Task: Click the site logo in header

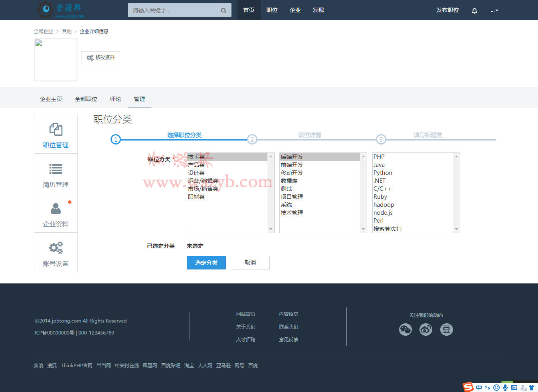Action: [61, 10]
